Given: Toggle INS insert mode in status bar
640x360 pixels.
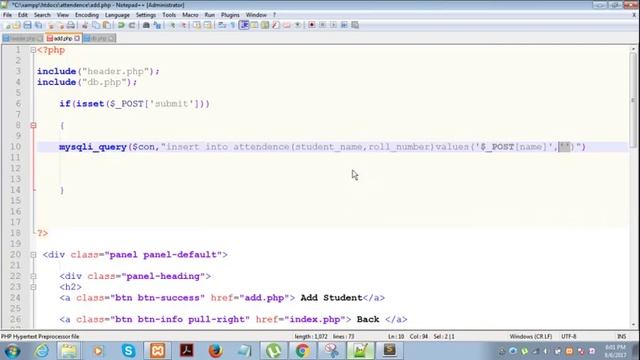Looking at the screenshot, I should (621, 336).
